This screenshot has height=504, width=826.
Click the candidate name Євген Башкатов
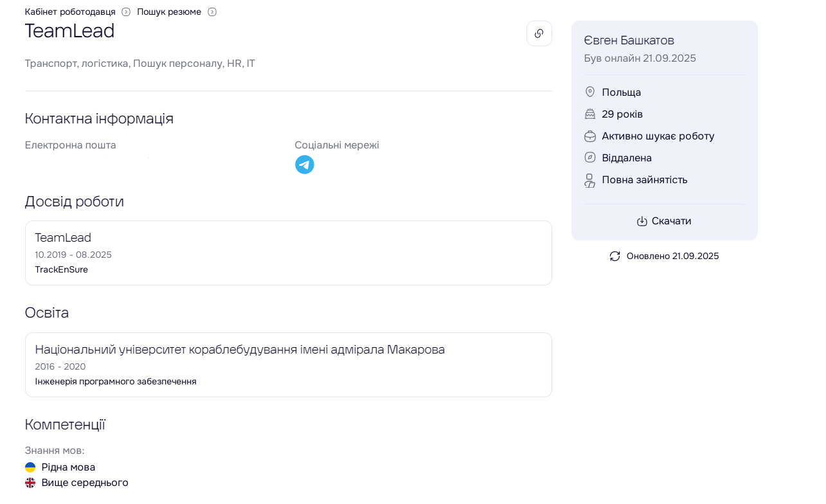click(x=629, y=40)
